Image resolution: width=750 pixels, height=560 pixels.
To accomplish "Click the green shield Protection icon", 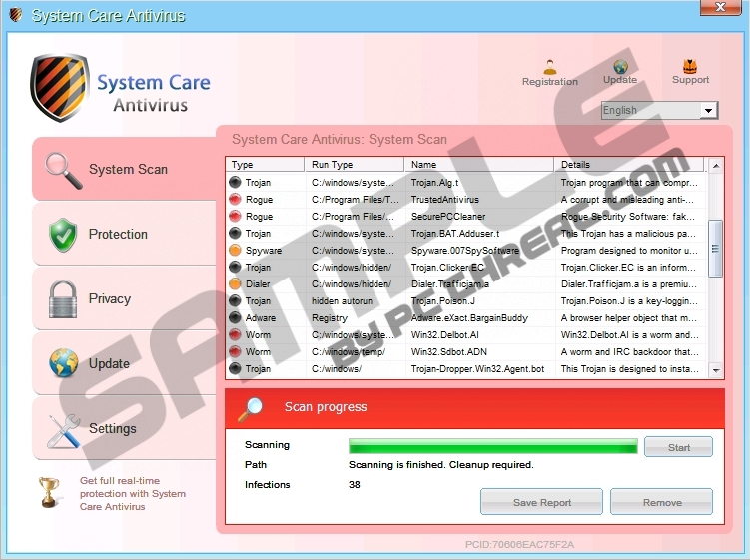I will point(63,235).
